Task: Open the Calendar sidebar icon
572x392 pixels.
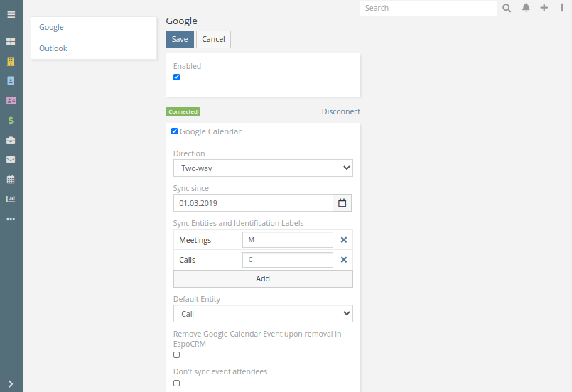Action: click(11, 180)
